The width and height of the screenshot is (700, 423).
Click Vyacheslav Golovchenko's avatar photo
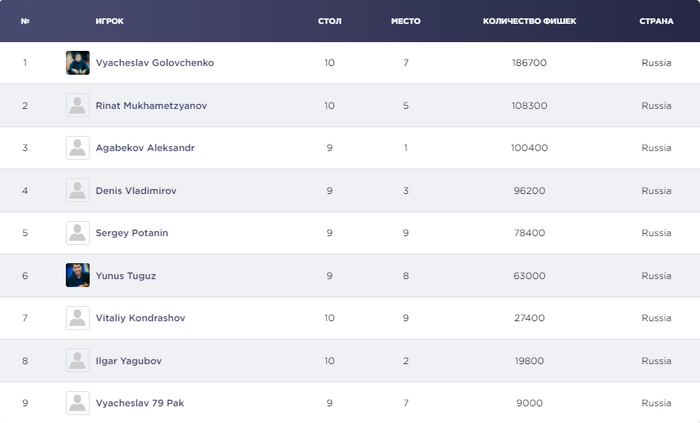click(x=78, y=63)
